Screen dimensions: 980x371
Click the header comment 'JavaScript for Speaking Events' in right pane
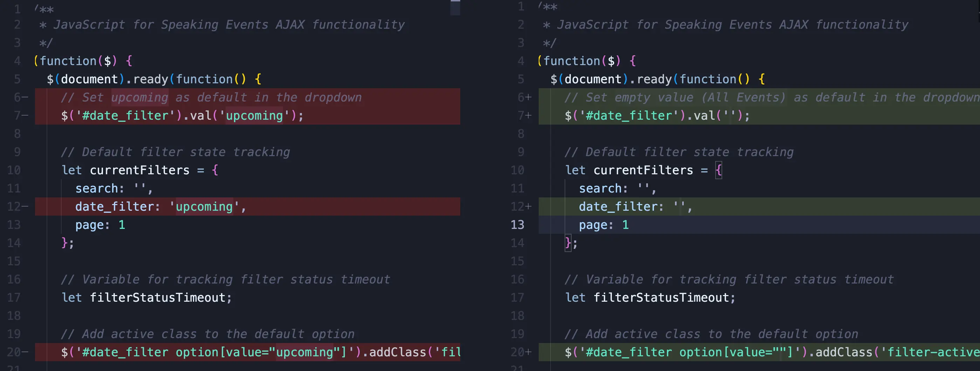pyautogui.click(x=665, y=25)
